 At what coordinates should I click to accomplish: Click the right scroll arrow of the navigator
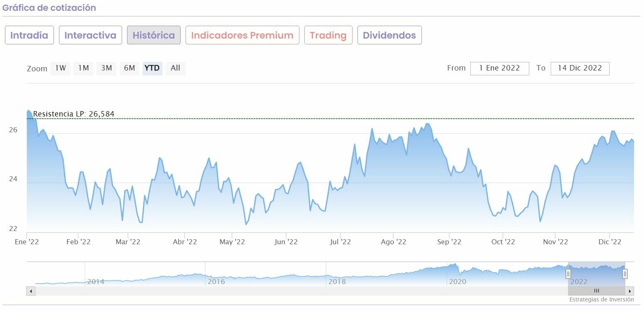630,291
